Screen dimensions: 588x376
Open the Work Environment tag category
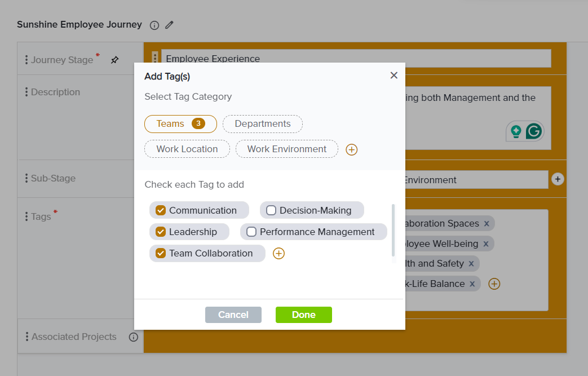coord(287,149)
